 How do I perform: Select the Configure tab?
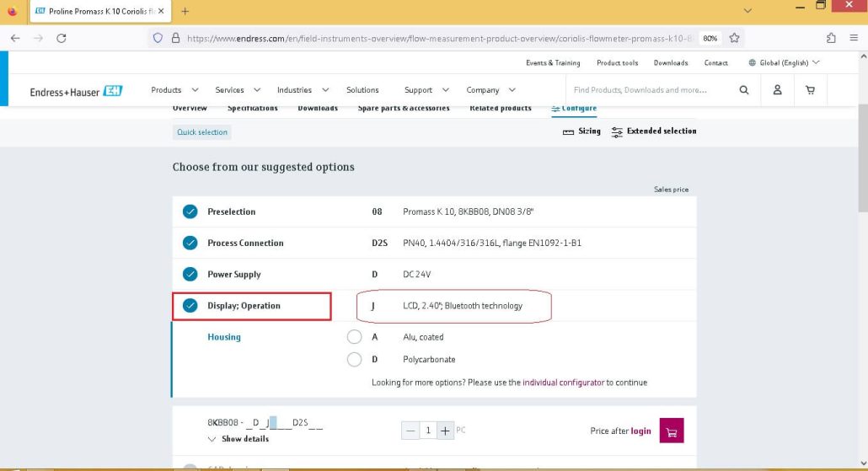(x=574, y=108)
